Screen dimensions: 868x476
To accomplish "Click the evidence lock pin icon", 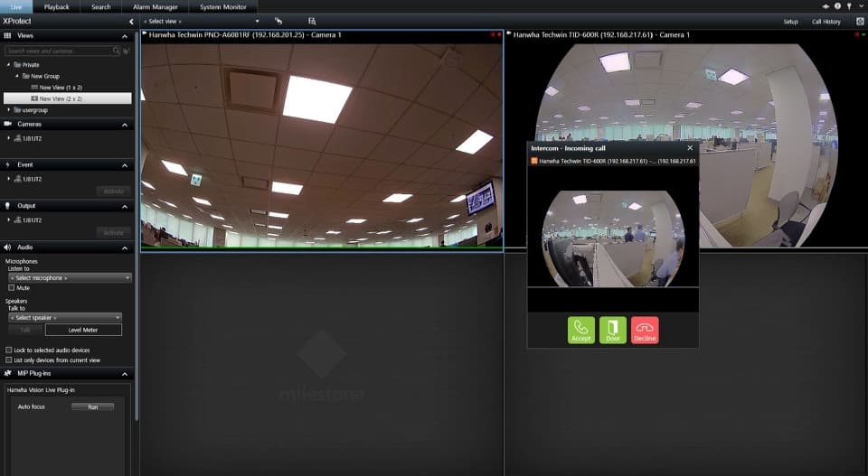I will [849, 6].
